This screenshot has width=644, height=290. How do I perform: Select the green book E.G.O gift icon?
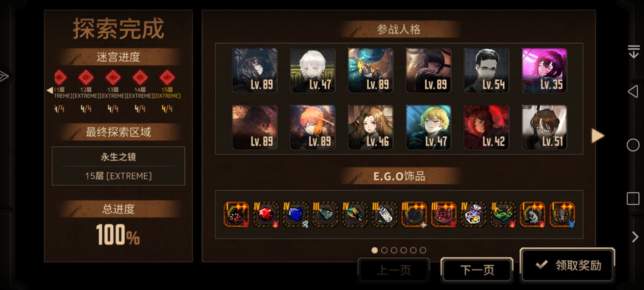click(x=503, y=215)
